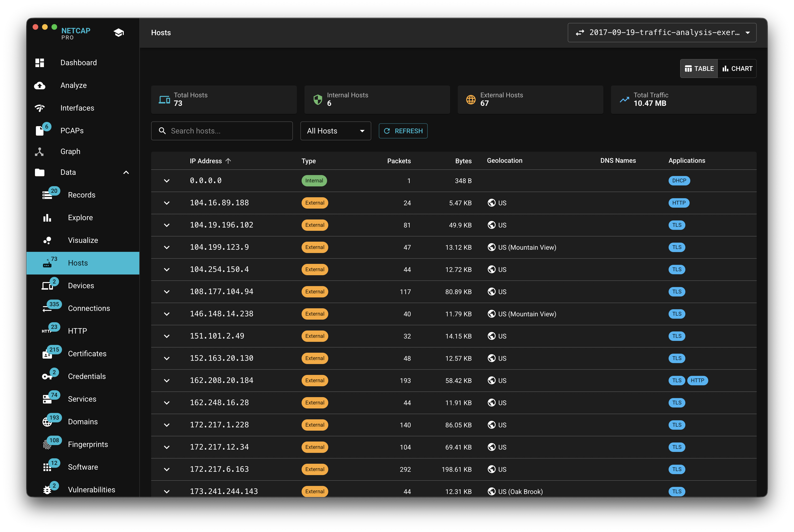
Task: Click the DNS Names column header
Action: tap(618, 160)
